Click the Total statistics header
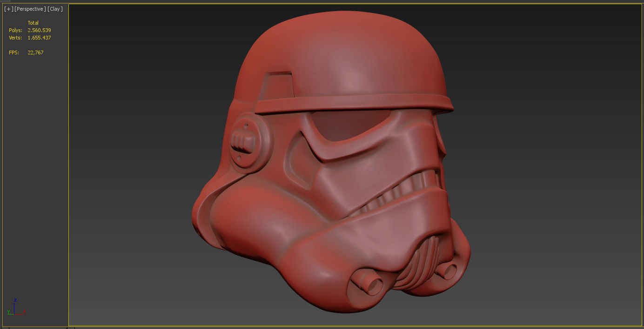 coord(33,23)
